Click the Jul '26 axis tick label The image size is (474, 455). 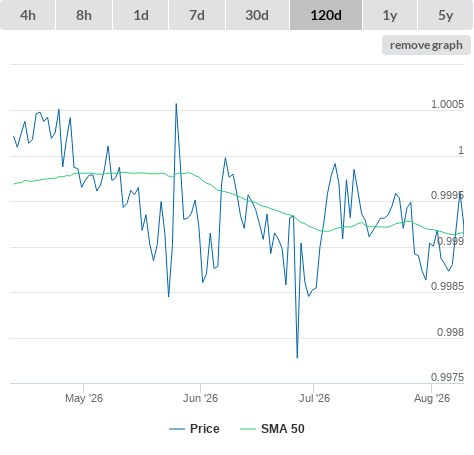click(314, 398)
